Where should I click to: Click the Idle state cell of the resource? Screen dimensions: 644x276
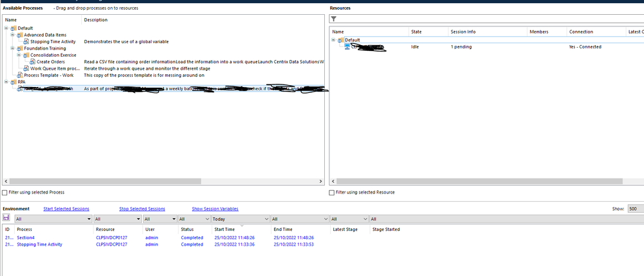pyautogui.click(x=415, y=47)
